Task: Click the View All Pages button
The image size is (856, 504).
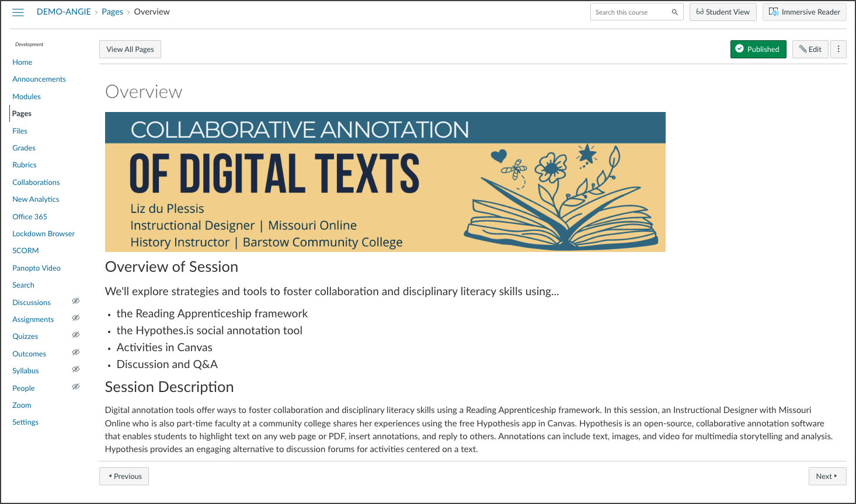Action: (x=130, y=50)
